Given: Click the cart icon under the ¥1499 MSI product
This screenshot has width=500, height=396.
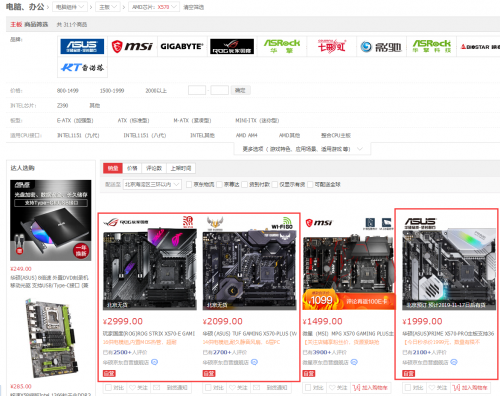Looking at the screenshot, I should click(356, 388).
